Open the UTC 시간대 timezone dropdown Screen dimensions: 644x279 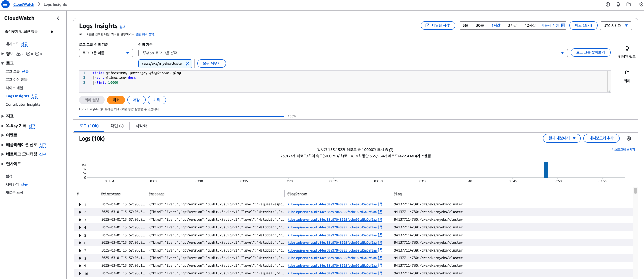[x=616, y=25]
